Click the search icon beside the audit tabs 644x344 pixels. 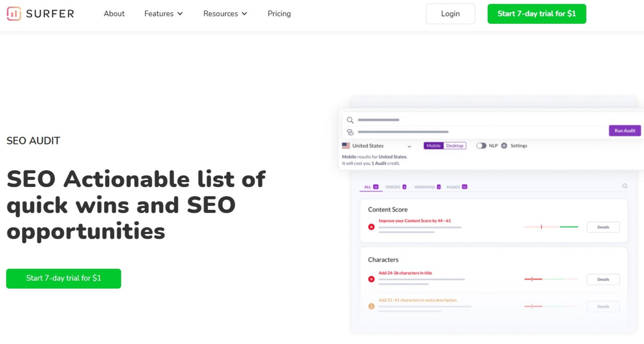tap(625, 186)
